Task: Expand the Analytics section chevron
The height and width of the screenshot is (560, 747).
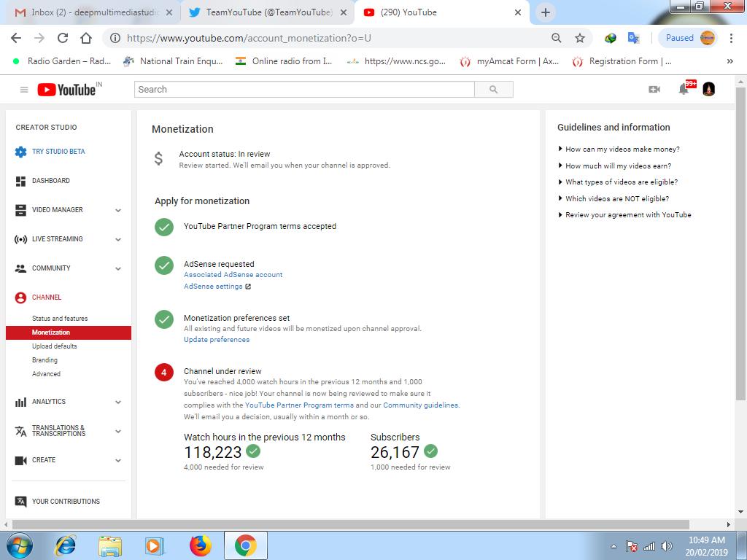Action: tap(118, 402)
